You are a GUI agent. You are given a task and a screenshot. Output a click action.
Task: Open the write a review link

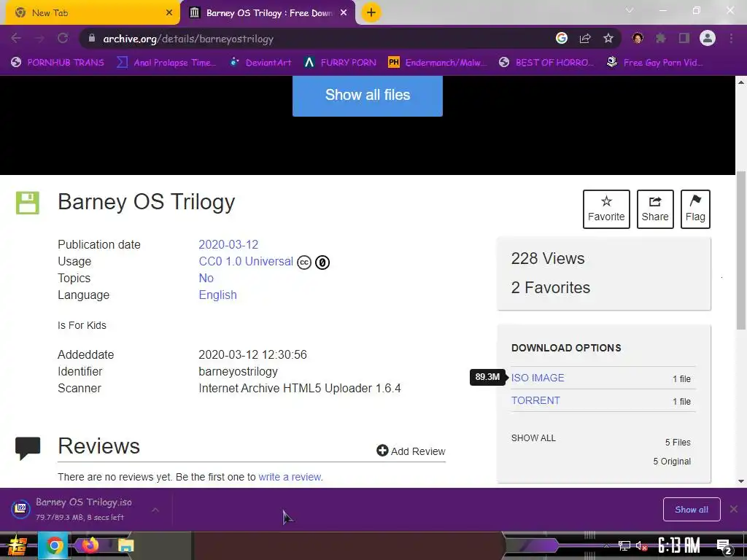point(290,477)
